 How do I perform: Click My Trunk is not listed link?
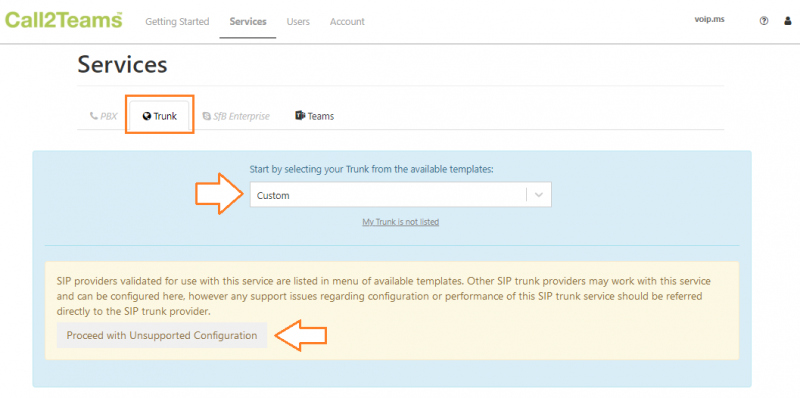401,222
